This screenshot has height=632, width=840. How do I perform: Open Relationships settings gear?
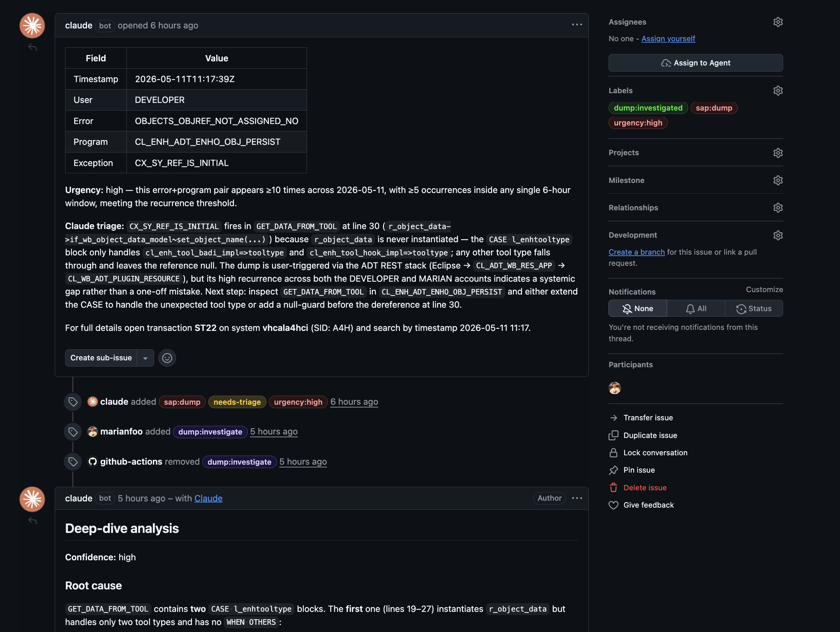(x=778, y=207)
